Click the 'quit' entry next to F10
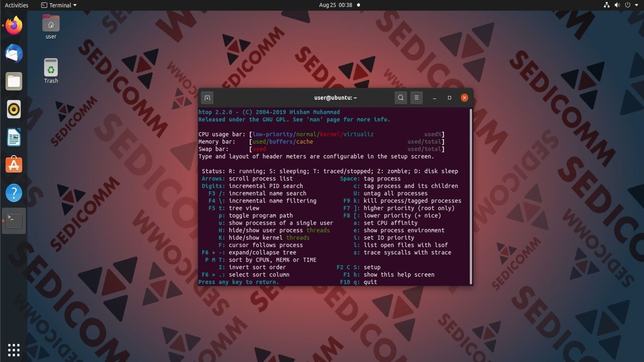644x362 pixels. click(370, 282)
